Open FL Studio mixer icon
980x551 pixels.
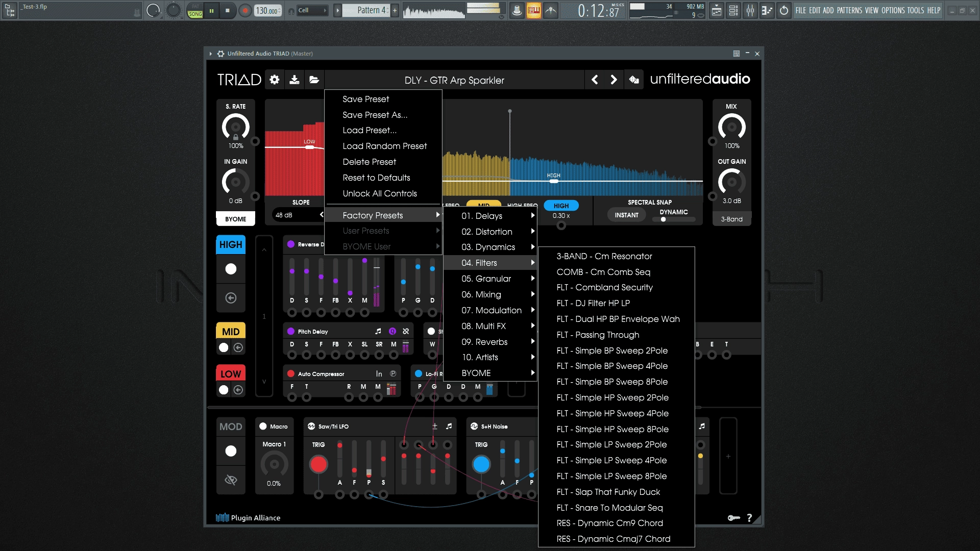coord(750,10)
